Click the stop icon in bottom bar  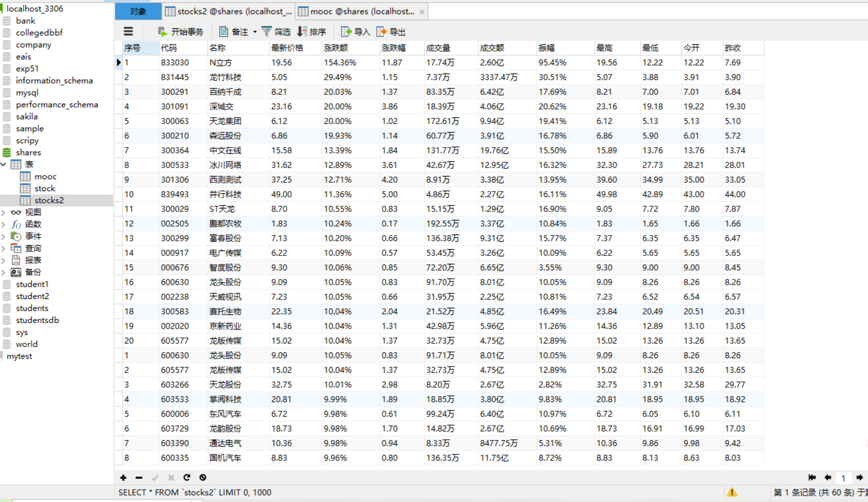[203, 478]
